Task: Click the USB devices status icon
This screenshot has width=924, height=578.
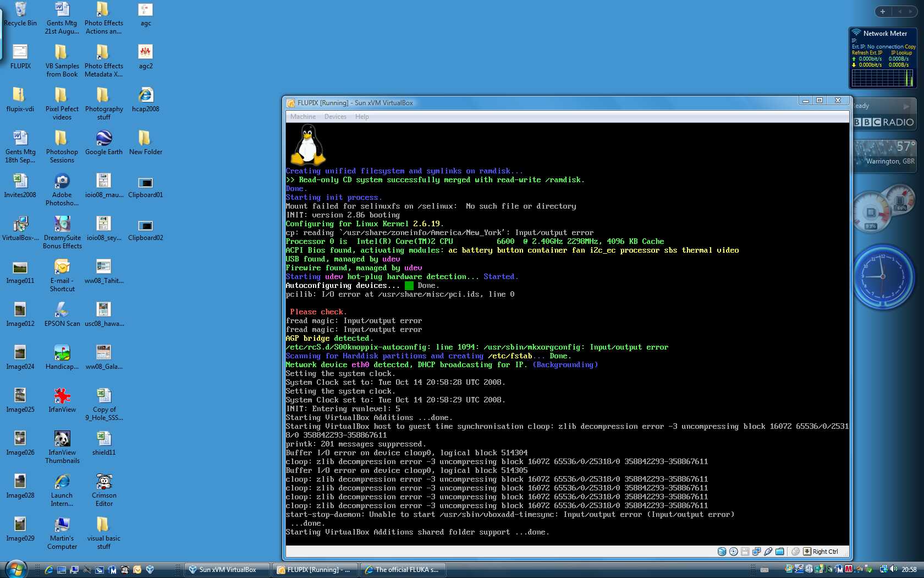Action: point(768,552)
